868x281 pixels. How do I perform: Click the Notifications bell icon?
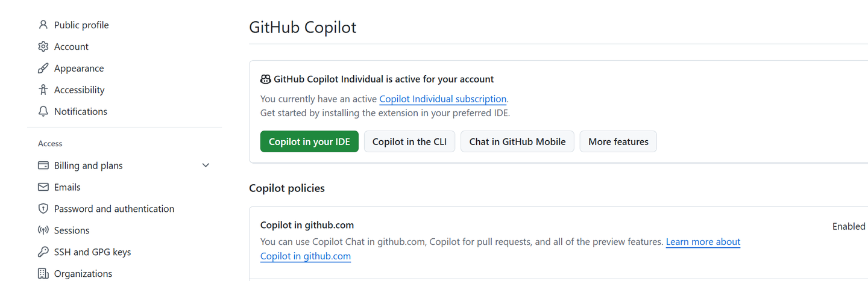pos(43,112)
